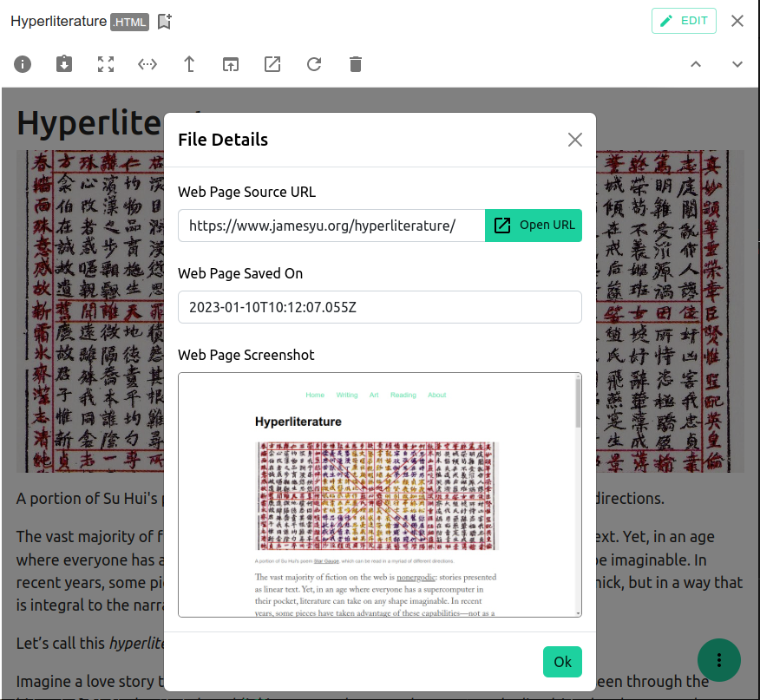Click the bookmark icon beside the title
The height and width of the screenshot is (700, 760).
coord(164,21)
